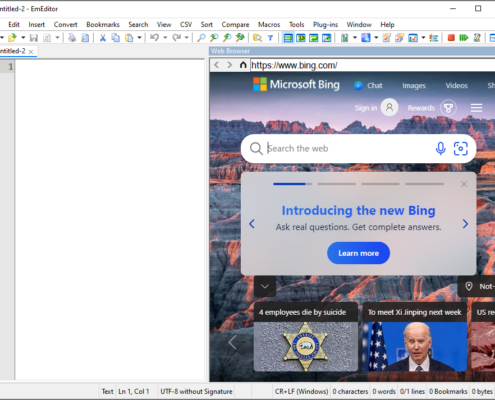Click the Bing search magnifier icon

pyautogui.click(x=256, y=149)
